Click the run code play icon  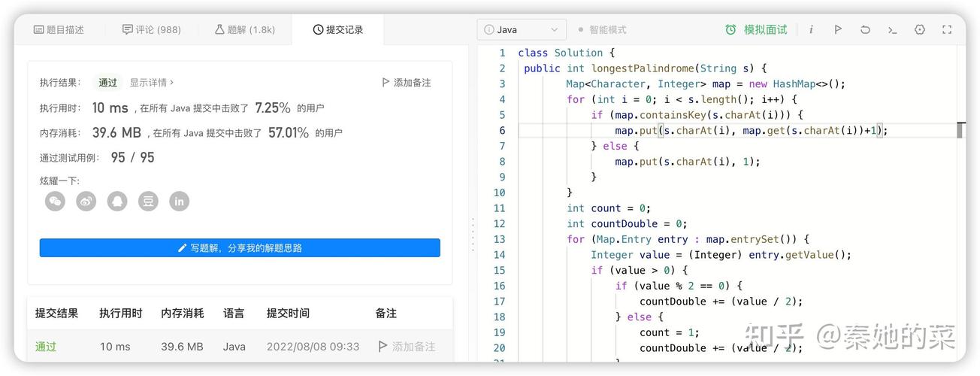(838, 30)
